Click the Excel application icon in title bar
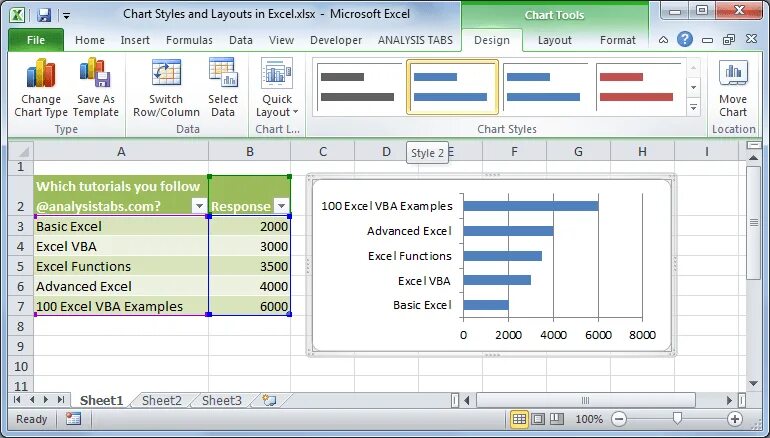 [x=17, y=15]
